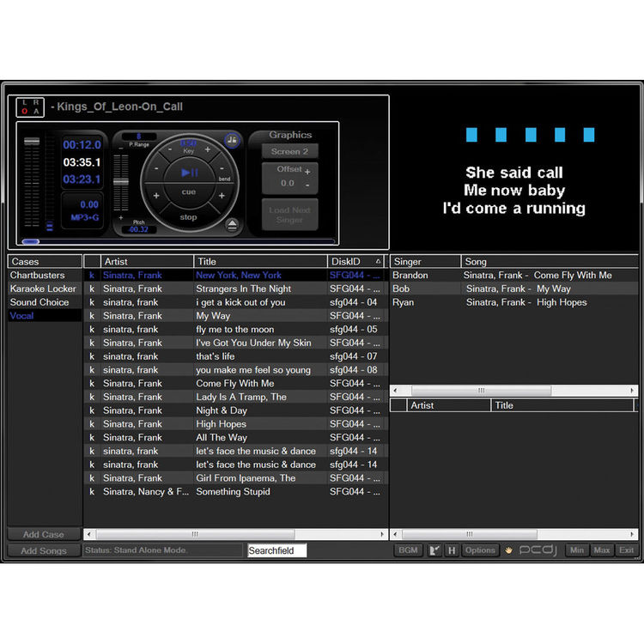Open the Options dialog
The width and height of the screenshot is (644, 644).
[x=480, y=550]
